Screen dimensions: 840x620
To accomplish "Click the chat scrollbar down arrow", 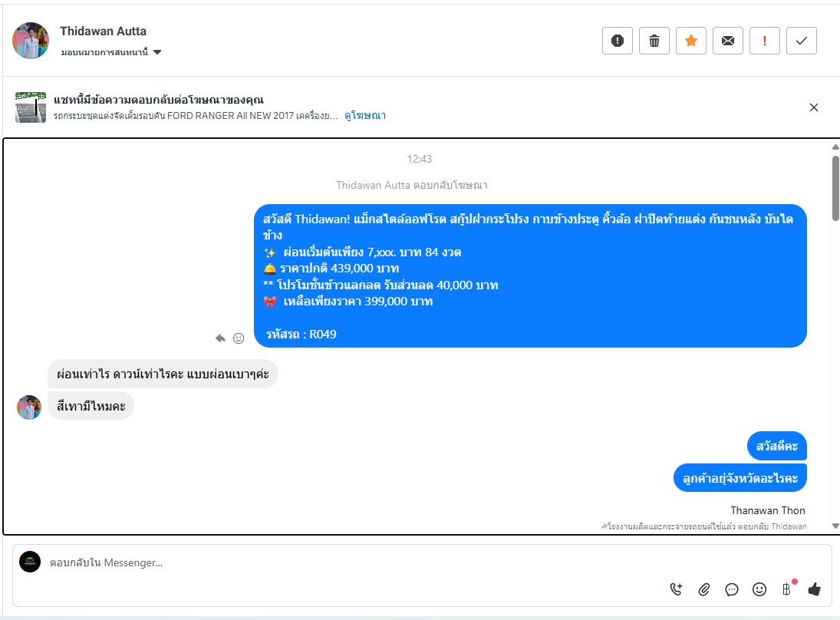I will point(835,526).
